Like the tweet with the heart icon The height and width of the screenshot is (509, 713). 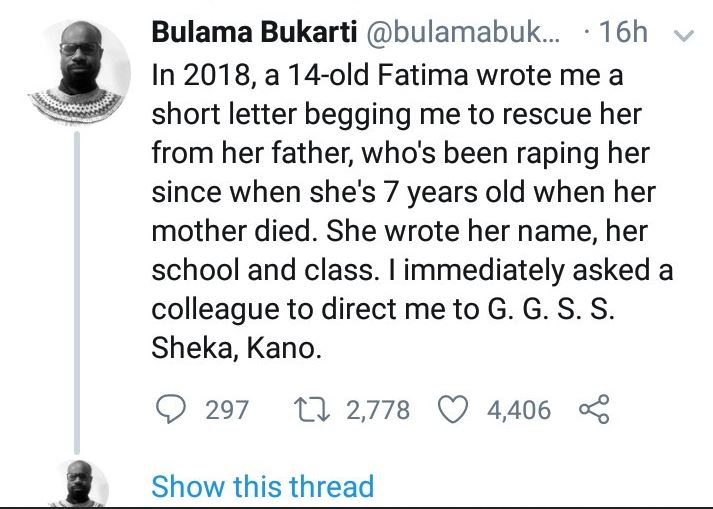point(455,409)
